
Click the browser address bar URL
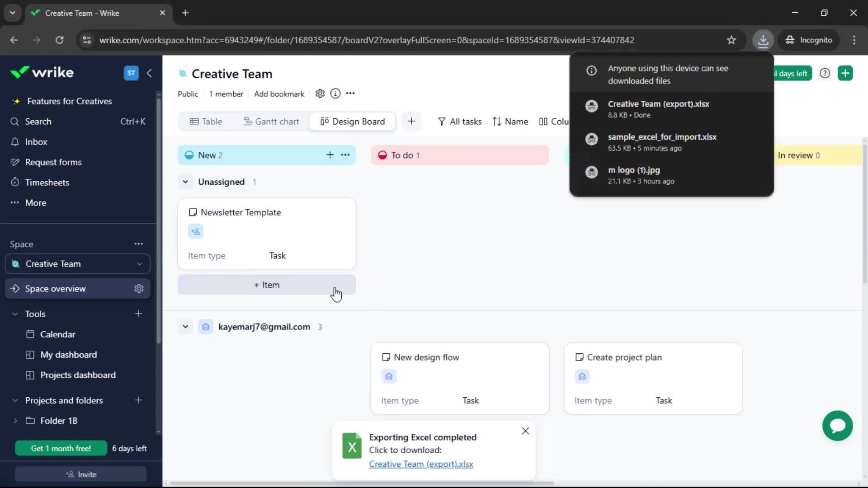[x=367, y=40]
